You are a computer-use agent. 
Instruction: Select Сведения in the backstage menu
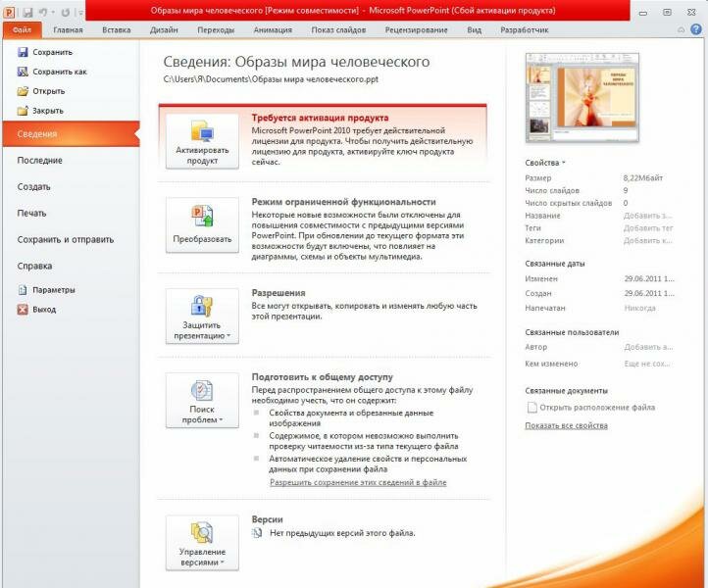click(72, 134)
